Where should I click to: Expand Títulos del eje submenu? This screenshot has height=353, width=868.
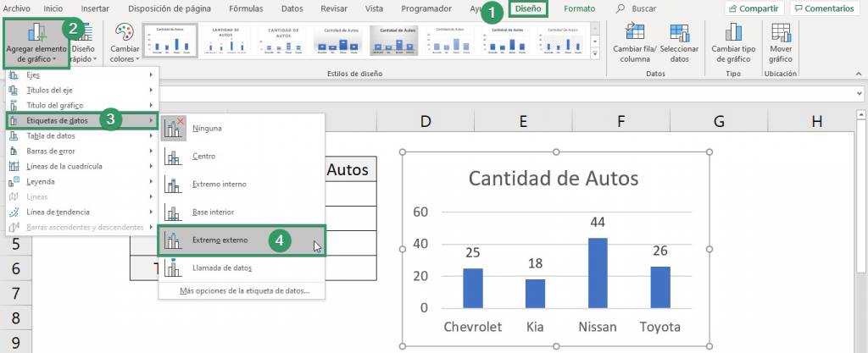click(x=82, y=90)
